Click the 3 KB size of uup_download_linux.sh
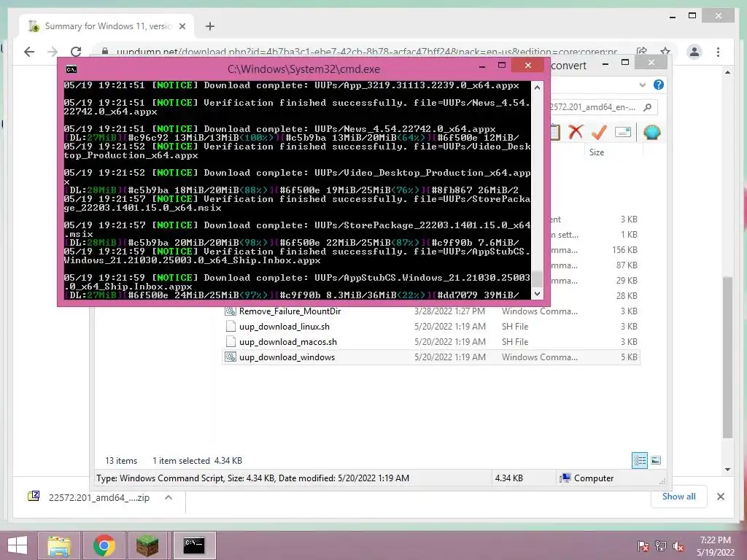 coord(629,327)
